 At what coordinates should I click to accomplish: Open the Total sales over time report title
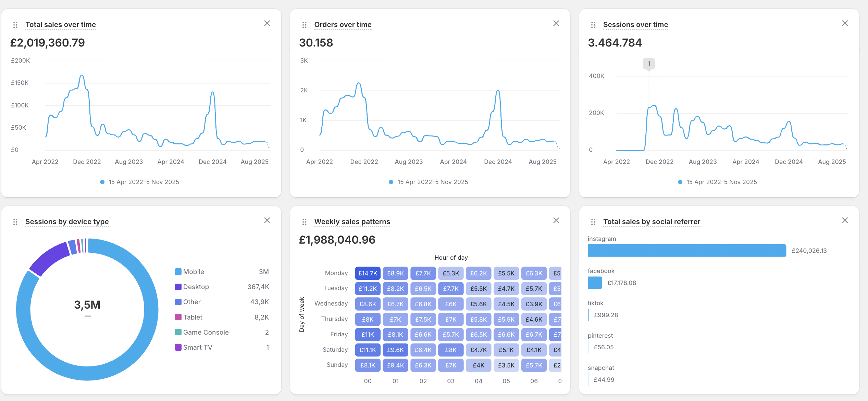pos(60,25)
